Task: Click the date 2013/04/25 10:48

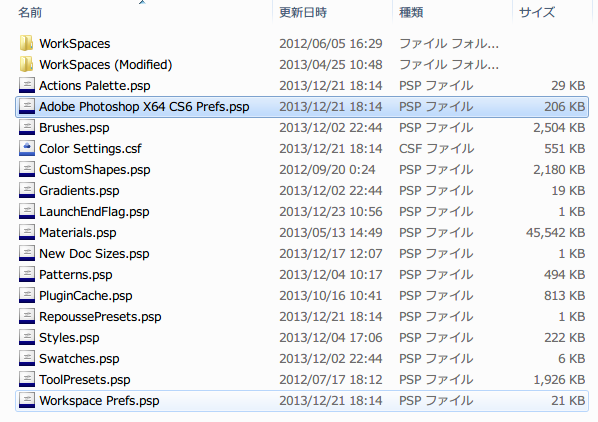Action: (331, 65)
